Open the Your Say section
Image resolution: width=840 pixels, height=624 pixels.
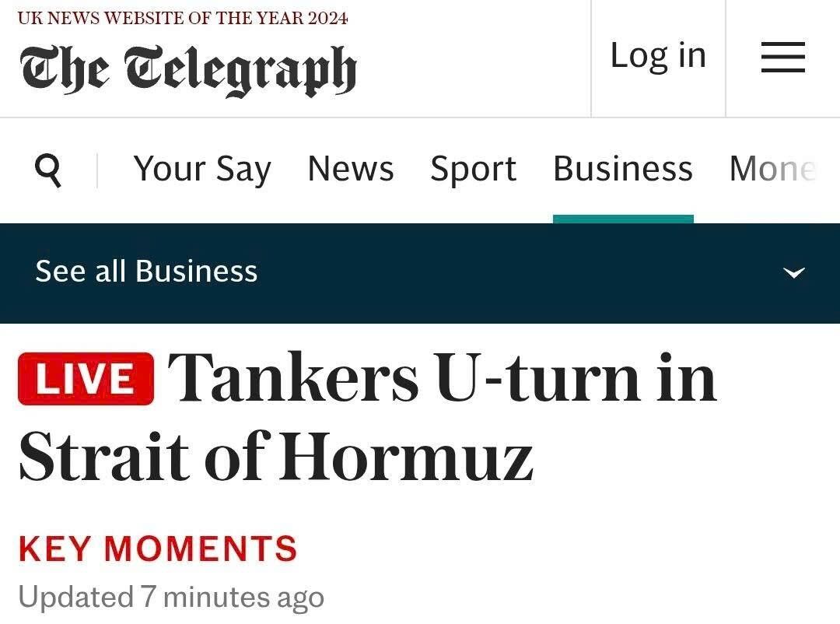pyautogui.click(x=202, y=169)
